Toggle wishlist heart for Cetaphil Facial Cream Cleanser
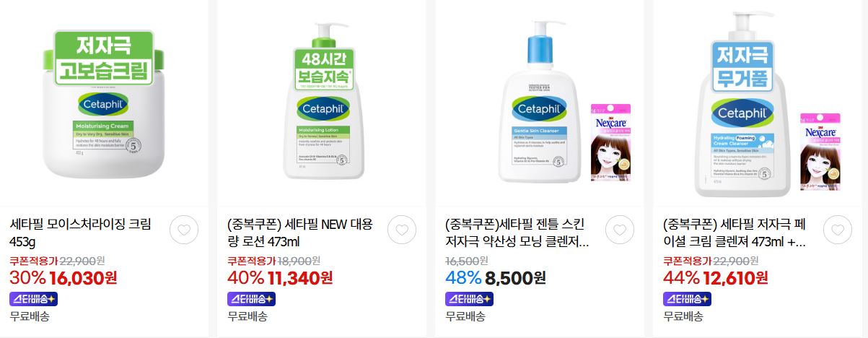 (x=837, y=230)
